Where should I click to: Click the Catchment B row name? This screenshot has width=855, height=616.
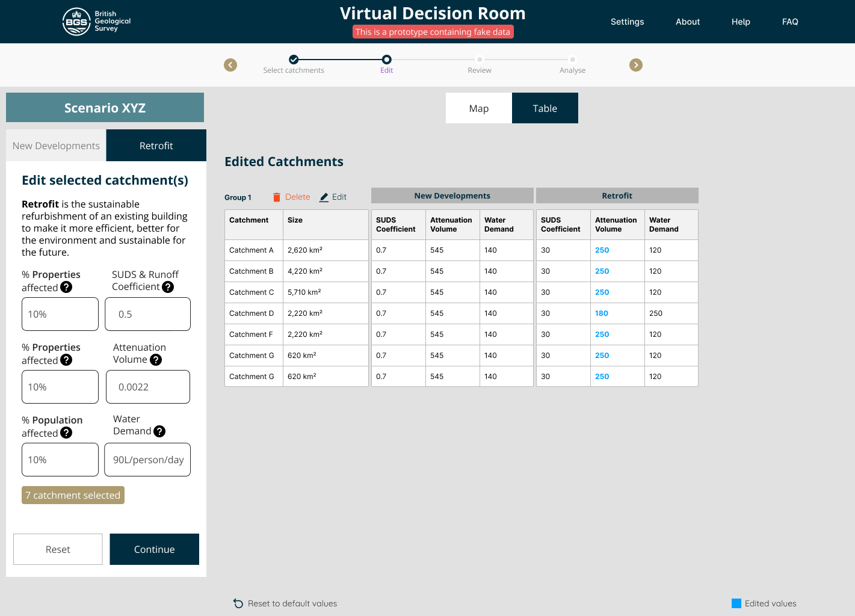tap(252, 271)
